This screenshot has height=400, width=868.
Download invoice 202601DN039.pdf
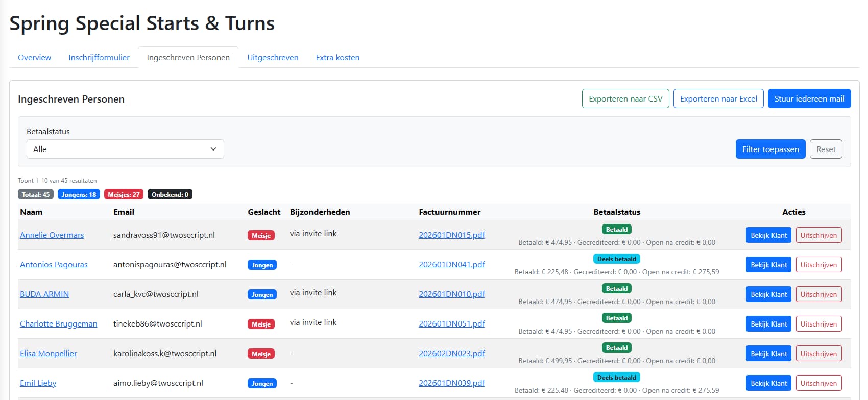(x=452, y=383)
